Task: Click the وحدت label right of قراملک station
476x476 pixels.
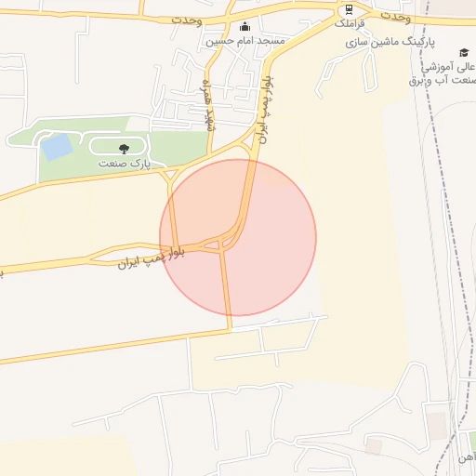Action: click(395, 17)
